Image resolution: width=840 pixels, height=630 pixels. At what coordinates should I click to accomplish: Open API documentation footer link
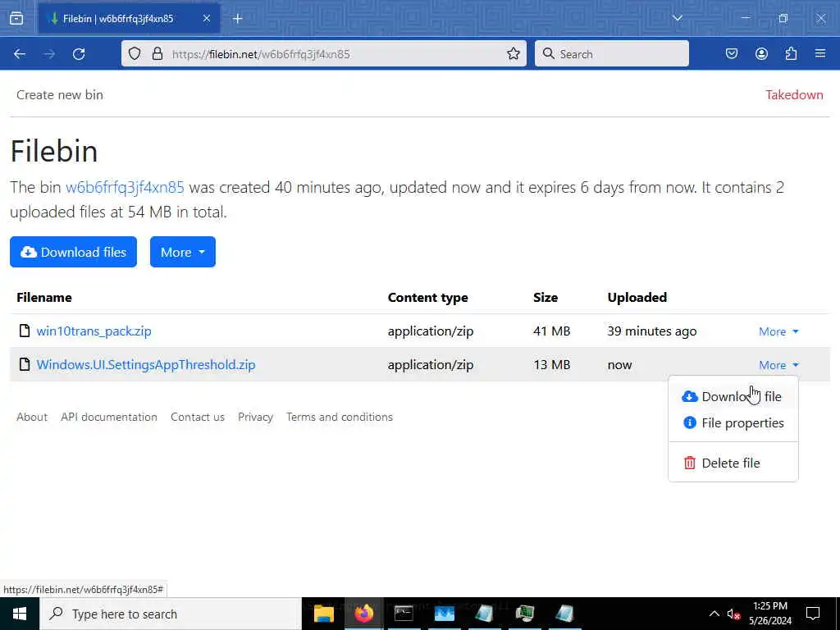point(109,417)
